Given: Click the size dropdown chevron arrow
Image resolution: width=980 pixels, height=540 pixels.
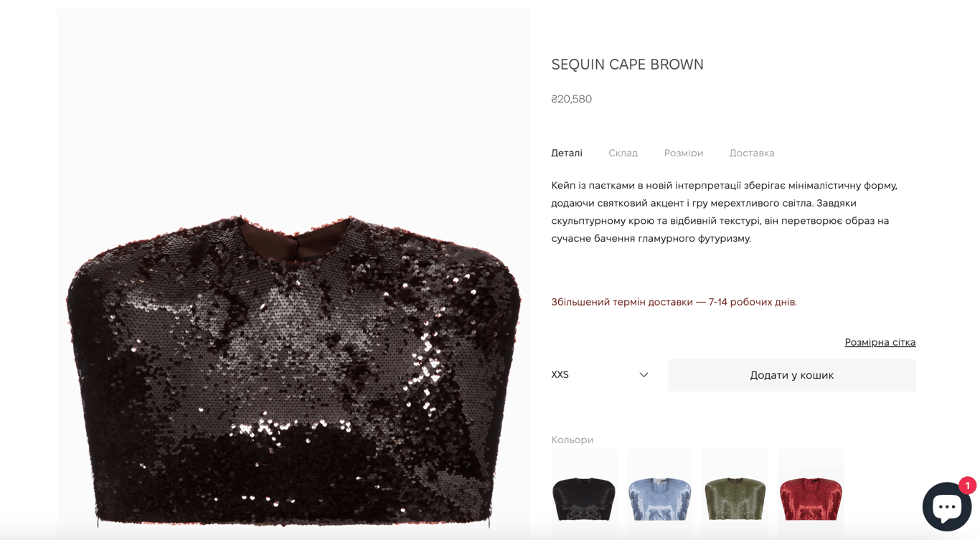Looking at the screenshot, I should click(x=644, y=375).
